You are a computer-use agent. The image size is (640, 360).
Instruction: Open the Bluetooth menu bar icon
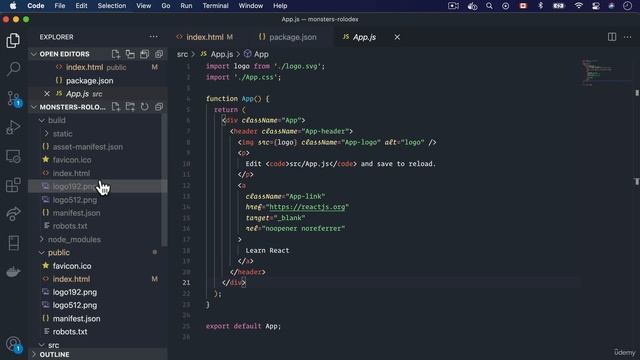pos(540,6)
